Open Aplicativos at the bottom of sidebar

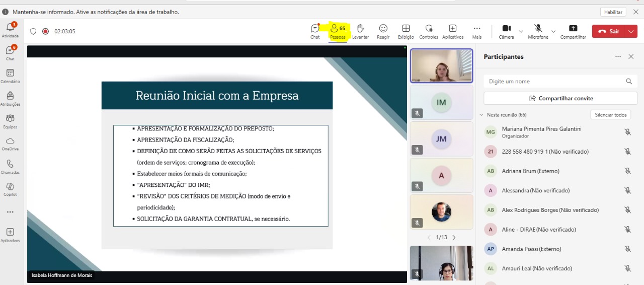[x=10, y=235]
